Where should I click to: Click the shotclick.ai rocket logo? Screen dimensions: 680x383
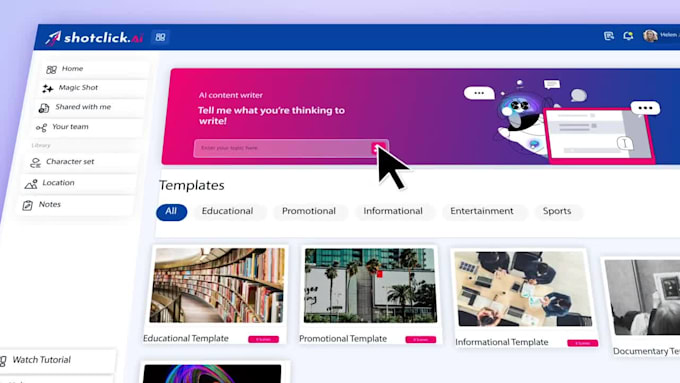coord(94,38)
